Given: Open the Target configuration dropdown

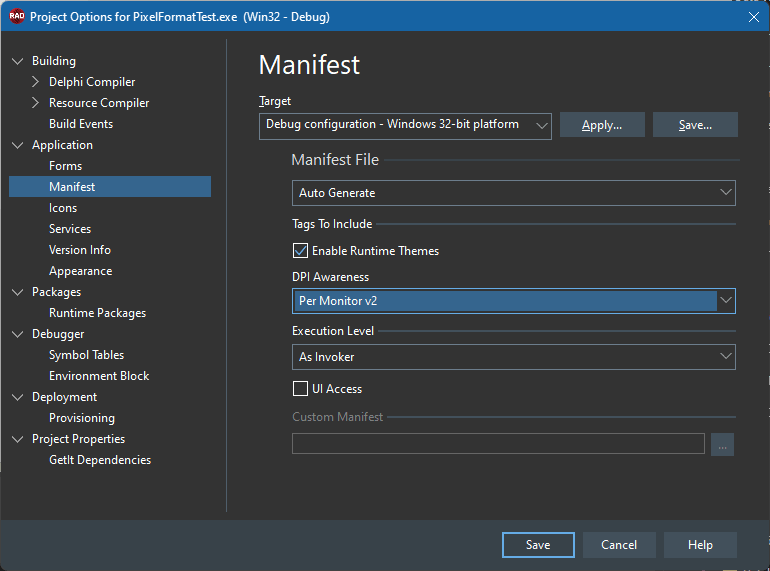Looking at the screenshot, I should point(405,126).
